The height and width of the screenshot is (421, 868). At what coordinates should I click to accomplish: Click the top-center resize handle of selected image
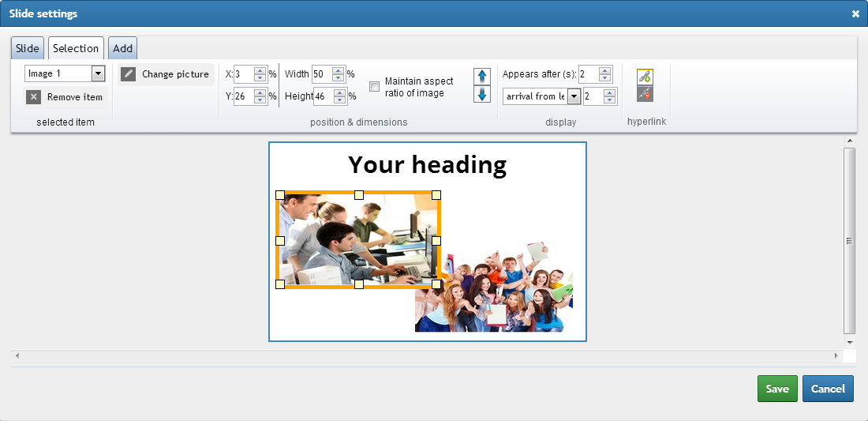(x=359, y=195)
